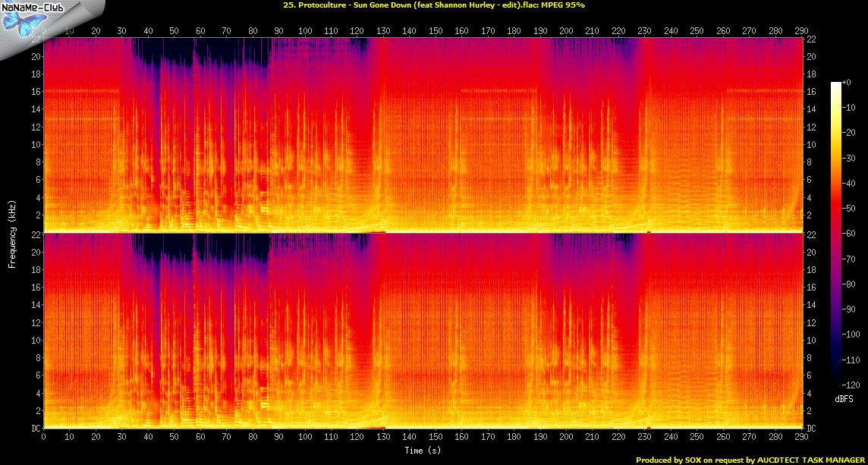The width and height of the screenshot is (868, 465).
Task: Click the DC label at bottom-left of the lower channel
Action: click(36, 429)
